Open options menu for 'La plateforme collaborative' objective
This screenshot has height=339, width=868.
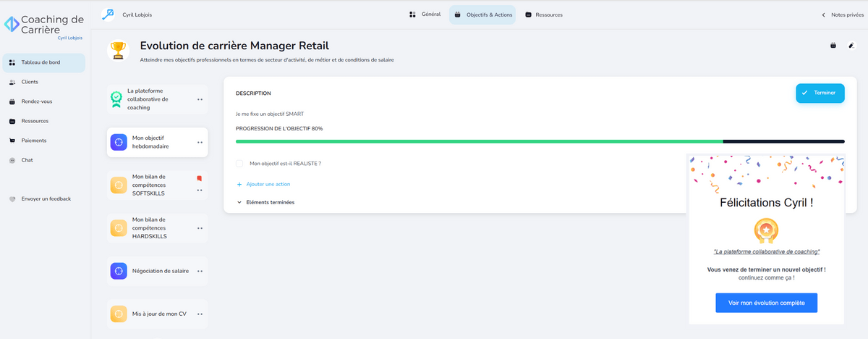(200, 99)
